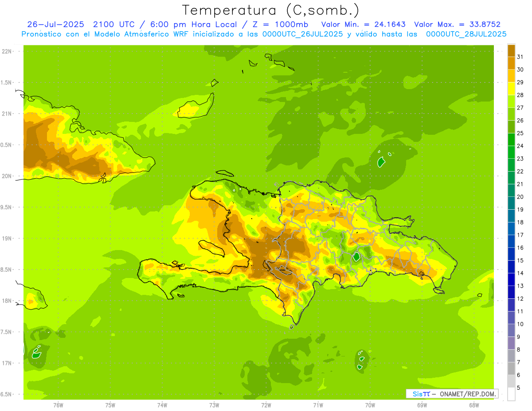Viewport: 532px width, 411px height.
Task: Click the longitude label "68W"
Action: click(473, 405)
